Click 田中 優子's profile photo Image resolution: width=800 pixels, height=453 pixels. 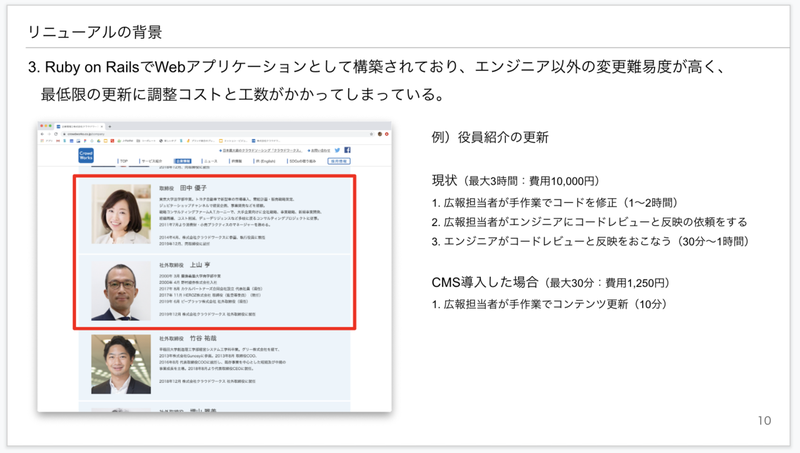[121, 213]
